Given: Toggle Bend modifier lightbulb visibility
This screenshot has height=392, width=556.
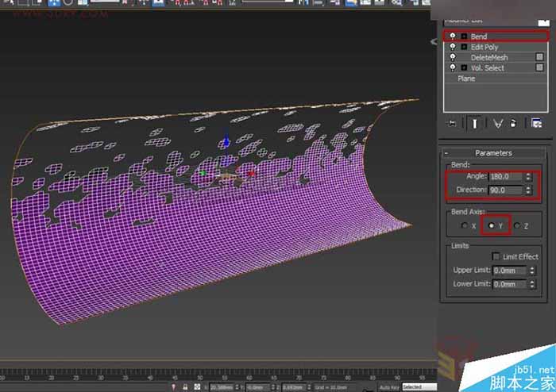Looking at the screenshot, I should (x=451, y=37).
